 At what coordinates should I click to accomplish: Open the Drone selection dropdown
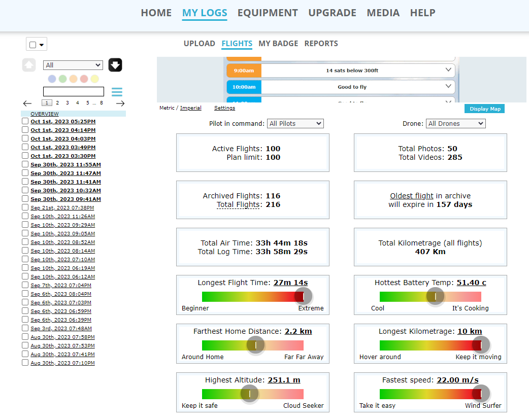[x=456, y=123]
